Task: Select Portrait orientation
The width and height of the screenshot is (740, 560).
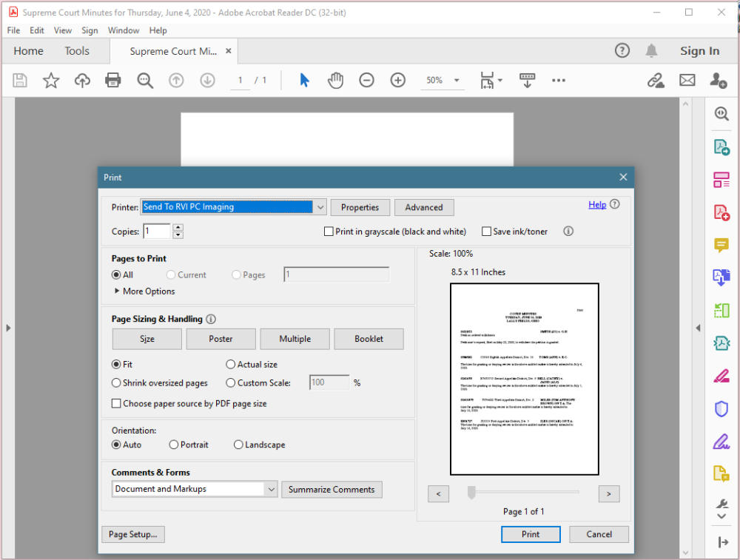Action: pyautogui.click(x=174, y=445)
